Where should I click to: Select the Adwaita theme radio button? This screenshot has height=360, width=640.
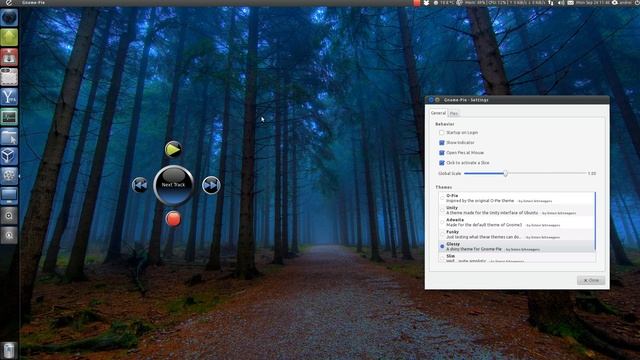442,222
